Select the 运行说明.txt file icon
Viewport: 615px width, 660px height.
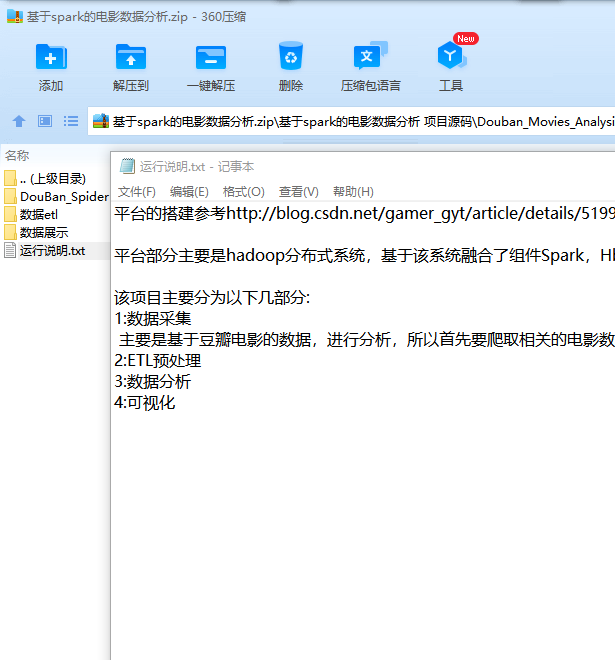tap(11, 250)
